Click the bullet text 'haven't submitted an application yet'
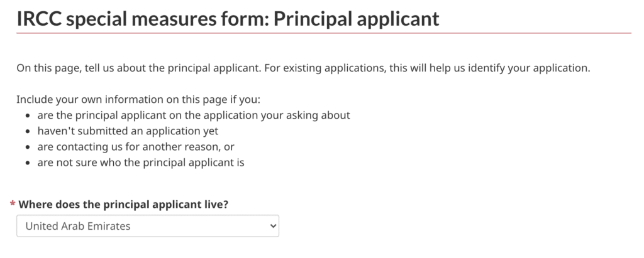This screenshot has height=258, width=644. coord(128,131)
